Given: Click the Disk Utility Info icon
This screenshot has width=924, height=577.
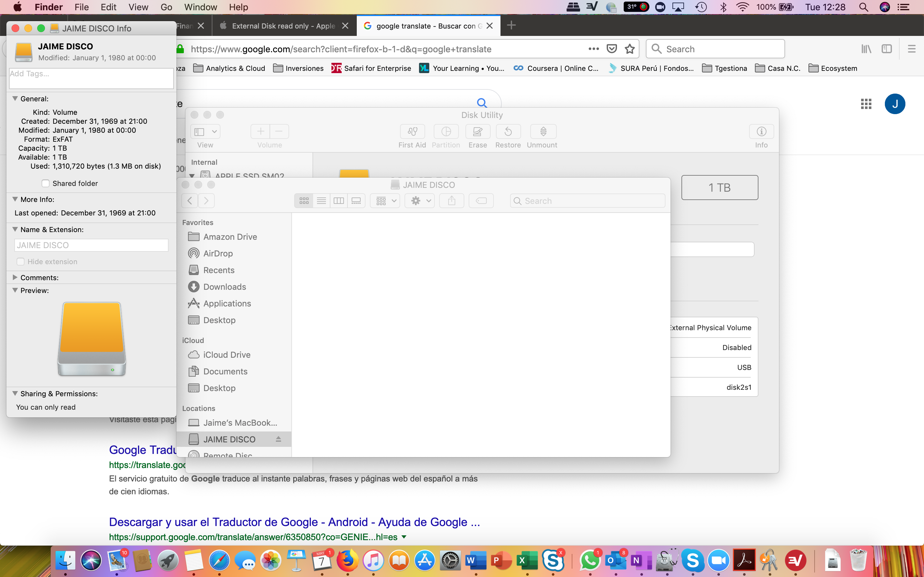Looking at the screenshot, I should [761, 132].
